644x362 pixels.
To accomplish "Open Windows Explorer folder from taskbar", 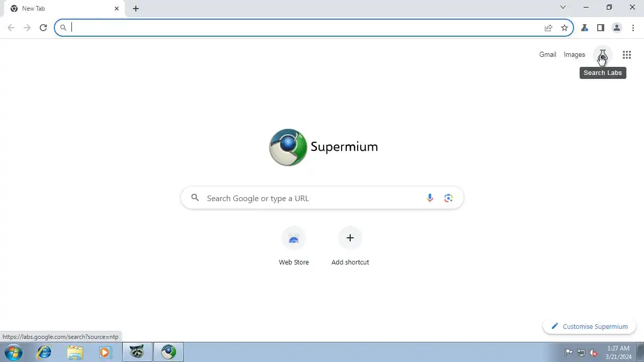I will pyautogui.click(x=75, y=352).
